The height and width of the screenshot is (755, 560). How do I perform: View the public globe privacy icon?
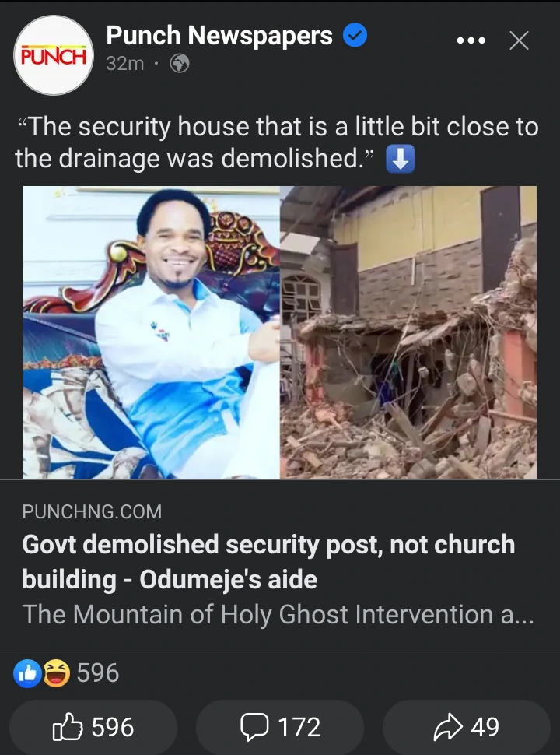(180, 64)
